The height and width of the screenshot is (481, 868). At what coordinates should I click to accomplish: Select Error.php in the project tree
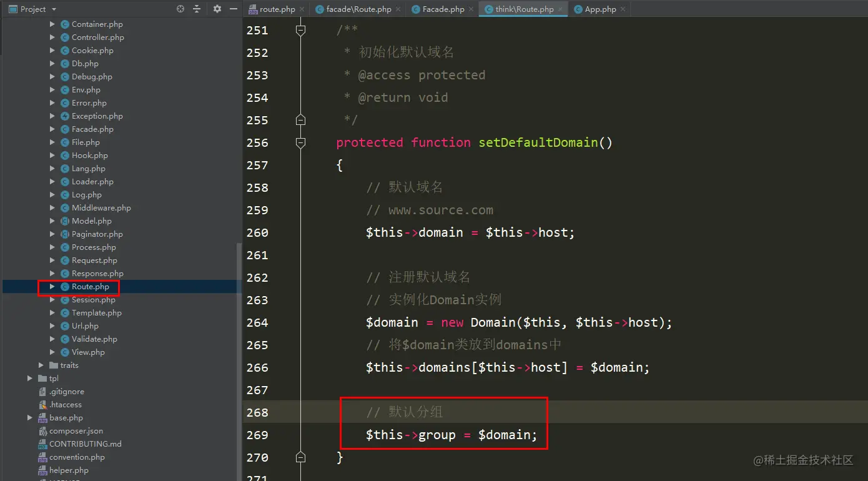(89, 103)
